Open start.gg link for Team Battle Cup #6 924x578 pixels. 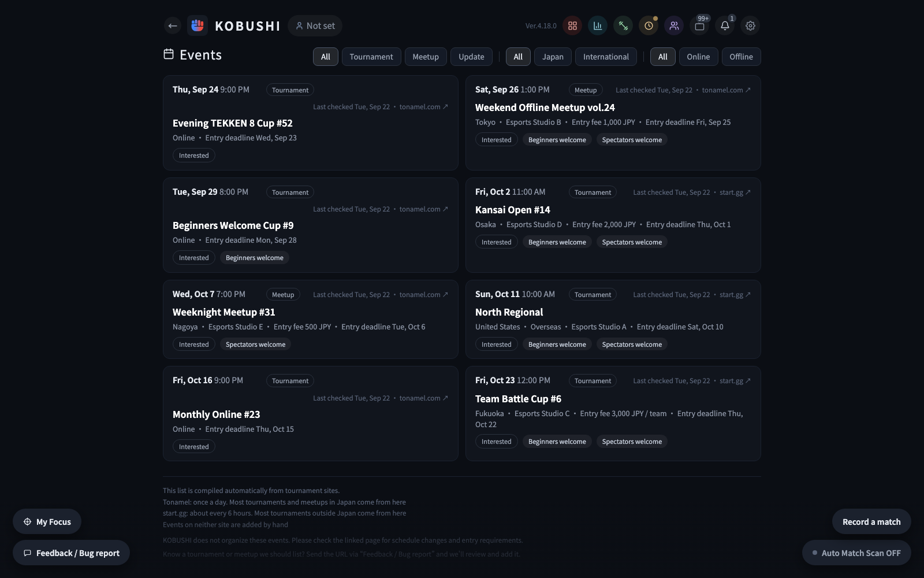point(735,381)
